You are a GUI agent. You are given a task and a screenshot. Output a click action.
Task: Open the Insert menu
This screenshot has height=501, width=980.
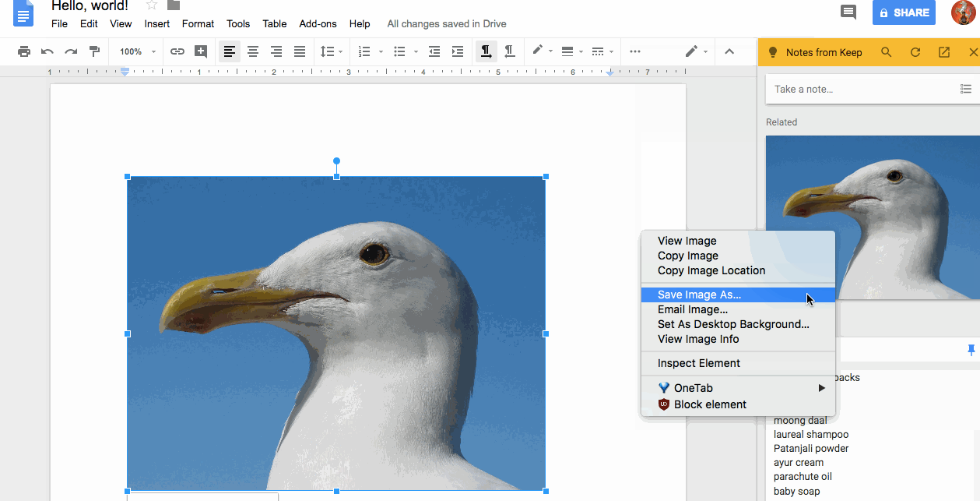click(156, 23)
